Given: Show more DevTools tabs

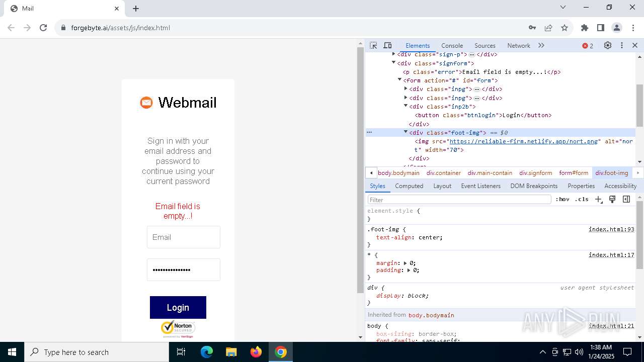Looking at the screenshot, I should click(x=541, y=45).
